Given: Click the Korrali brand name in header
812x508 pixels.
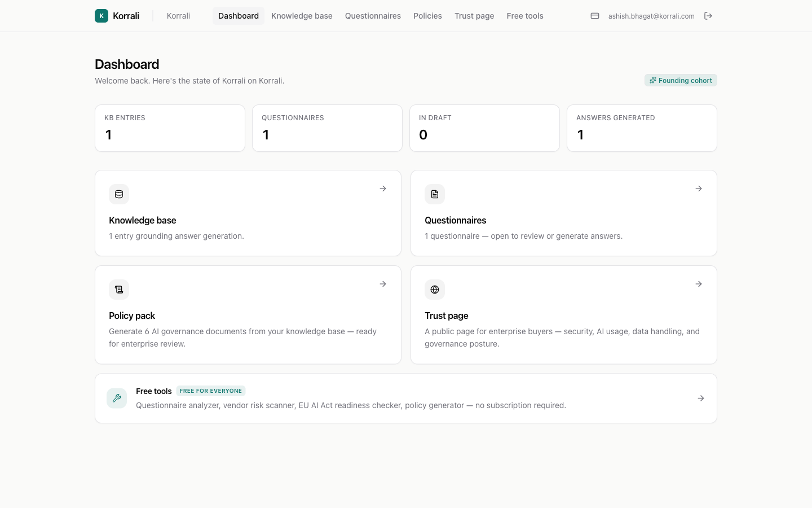Looking at the screenshot, I should coord(126,16).
